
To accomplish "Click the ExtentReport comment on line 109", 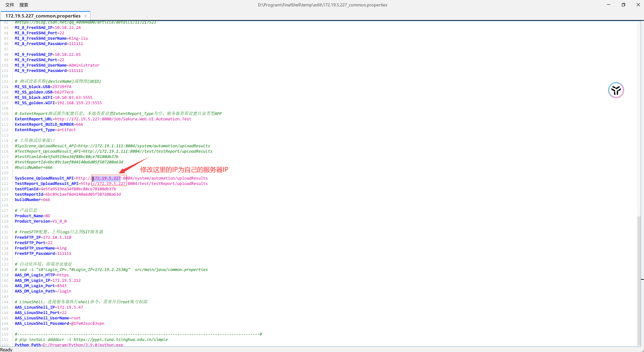I will [118, 114].
